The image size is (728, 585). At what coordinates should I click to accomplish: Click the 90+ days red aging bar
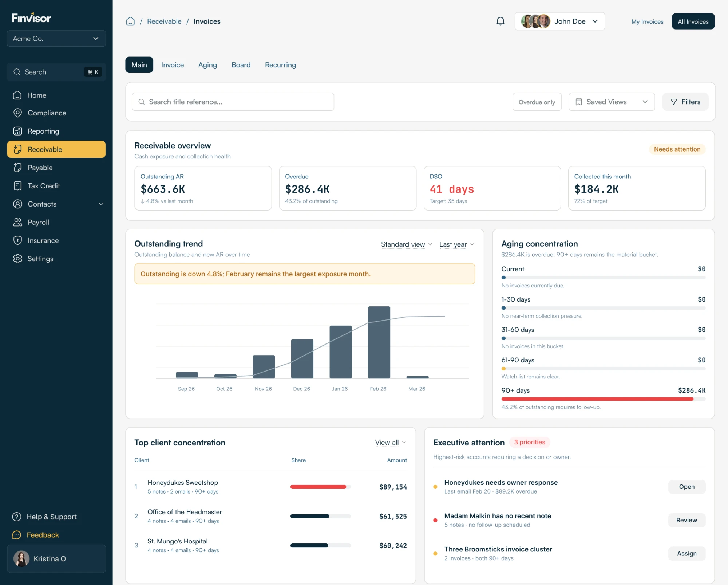click(x=597, y=399)
